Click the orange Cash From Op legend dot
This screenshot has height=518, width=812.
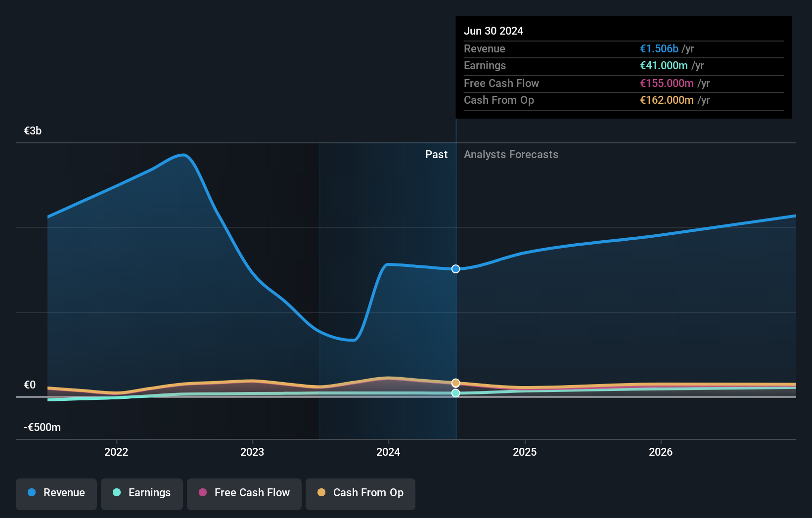321,492
